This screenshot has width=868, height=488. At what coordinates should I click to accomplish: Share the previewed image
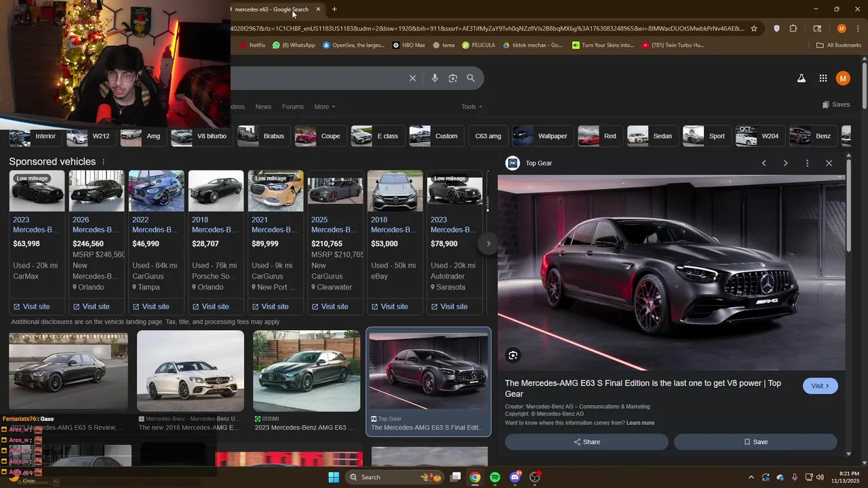587,442
